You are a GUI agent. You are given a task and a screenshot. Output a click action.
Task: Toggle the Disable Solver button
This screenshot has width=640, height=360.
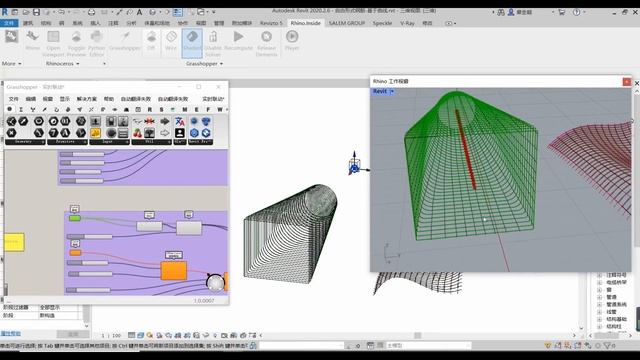(x=213, y=44)
